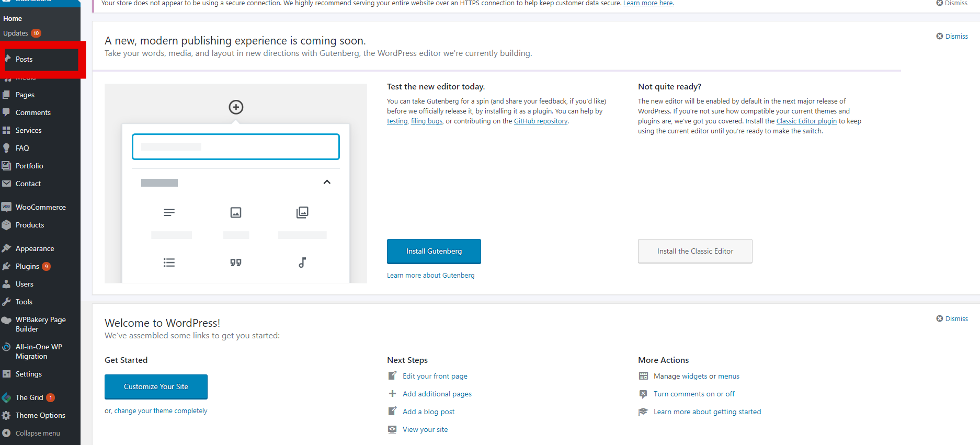
Task: Open the Home submenu item
Action: [x=13, y=18]
